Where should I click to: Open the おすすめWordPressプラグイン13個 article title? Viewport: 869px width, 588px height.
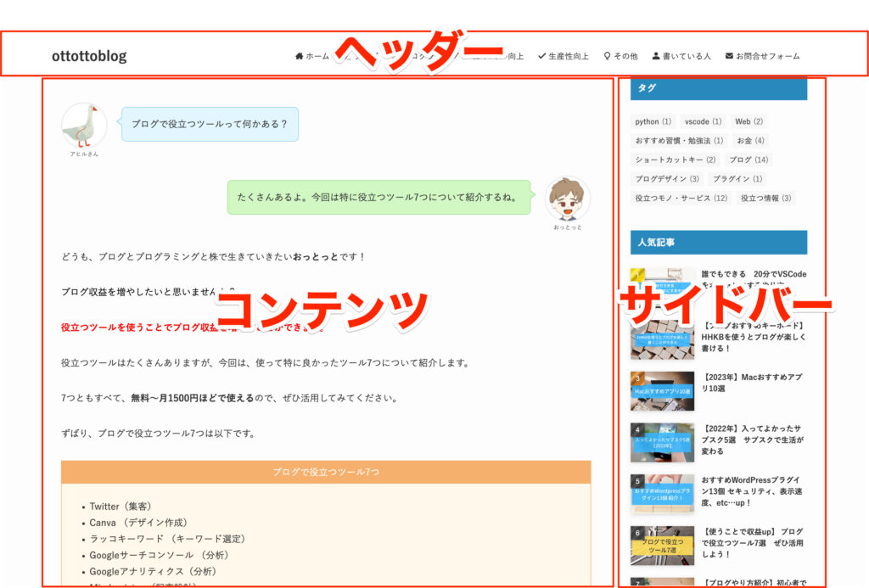point(750,491)
